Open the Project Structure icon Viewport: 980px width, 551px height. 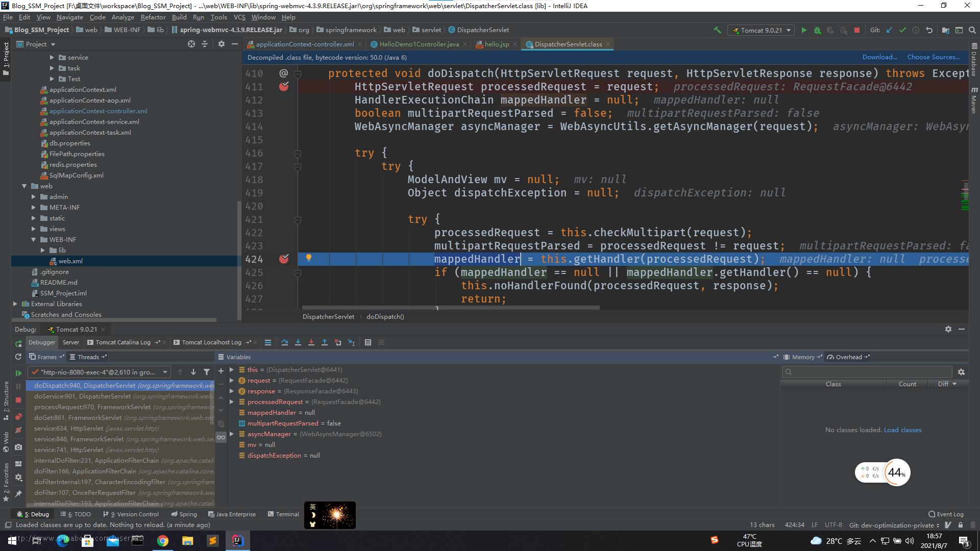(x=945, y=30)
